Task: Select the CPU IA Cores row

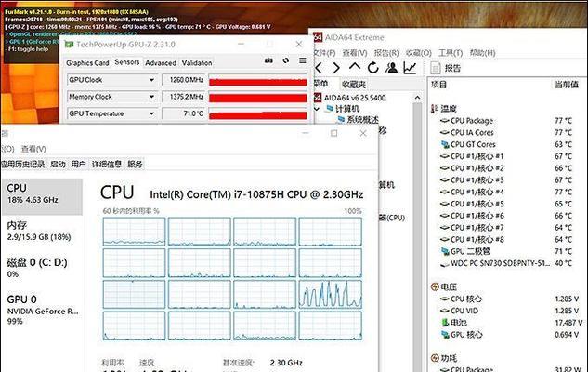Action: point(506,132)
